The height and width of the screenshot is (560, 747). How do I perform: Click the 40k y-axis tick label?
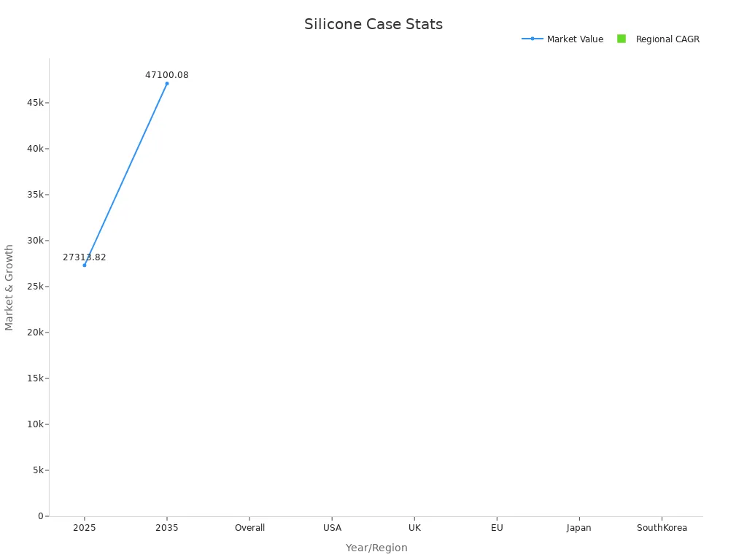[35, 149]
